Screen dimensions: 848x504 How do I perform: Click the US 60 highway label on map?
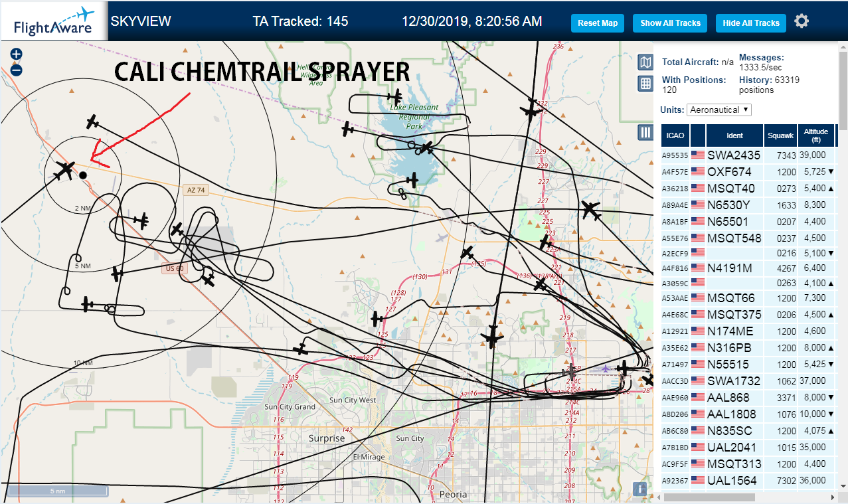click(x=174, y=268)
